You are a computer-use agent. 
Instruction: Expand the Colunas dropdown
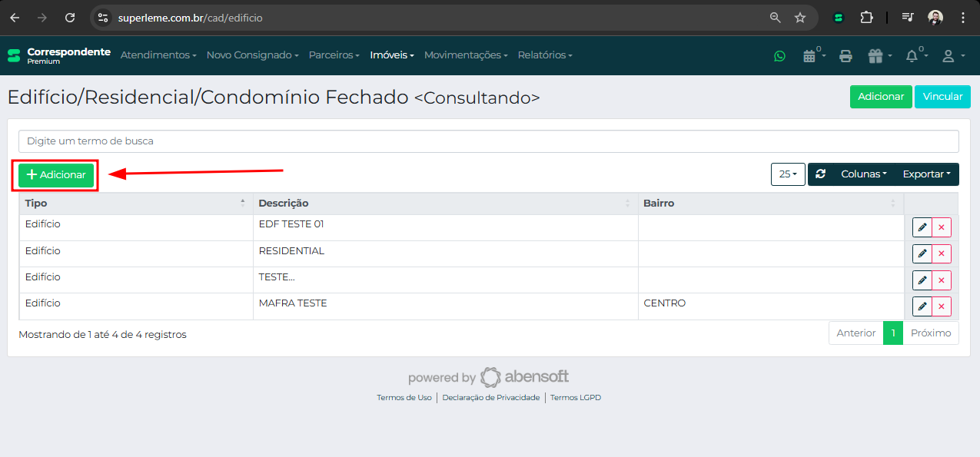[x=863, y=174]
